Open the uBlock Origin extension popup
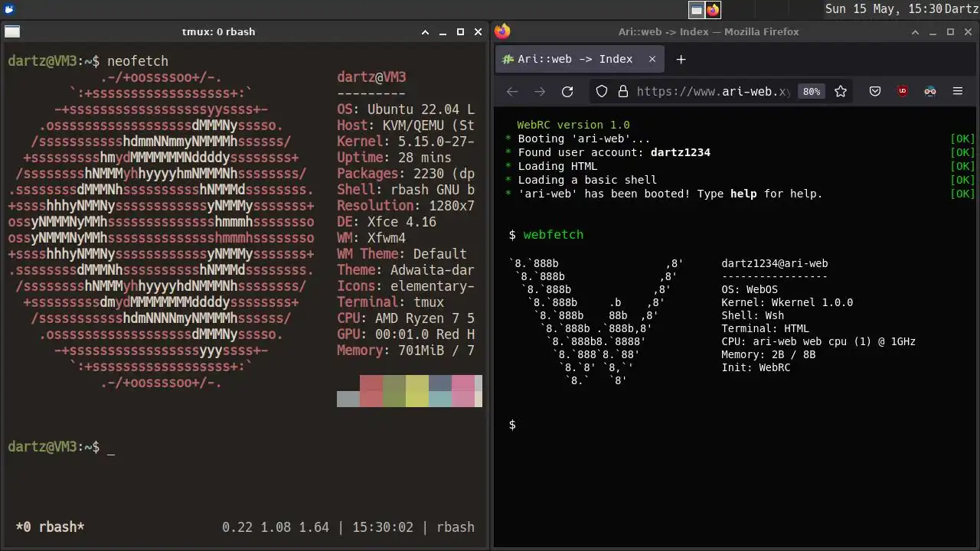980x551 pixels. 903,91
